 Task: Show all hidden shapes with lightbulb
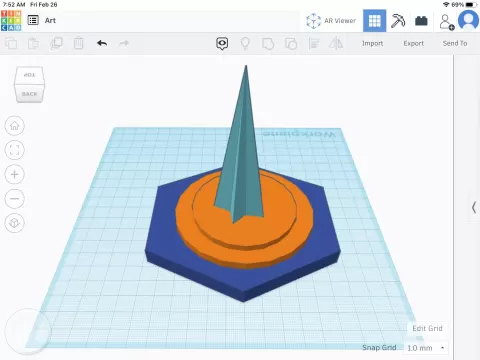(x=245, y=43)
